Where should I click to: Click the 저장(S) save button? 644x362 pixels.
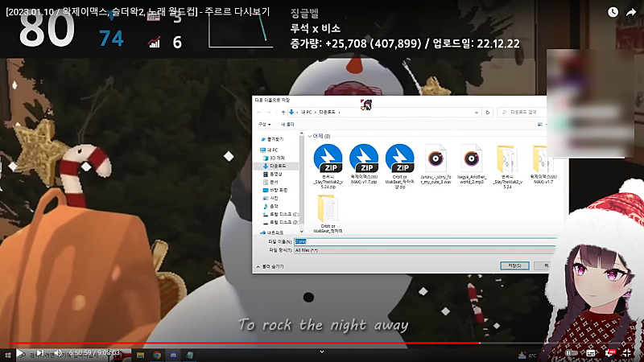[x=514, y=266]
